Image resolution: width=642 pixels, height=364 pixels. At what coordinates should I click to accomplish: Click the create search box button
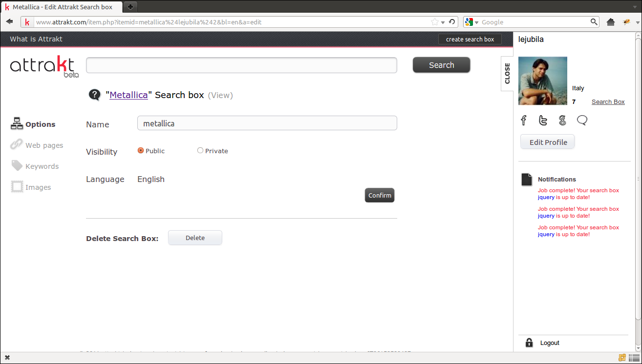(470, 40)
